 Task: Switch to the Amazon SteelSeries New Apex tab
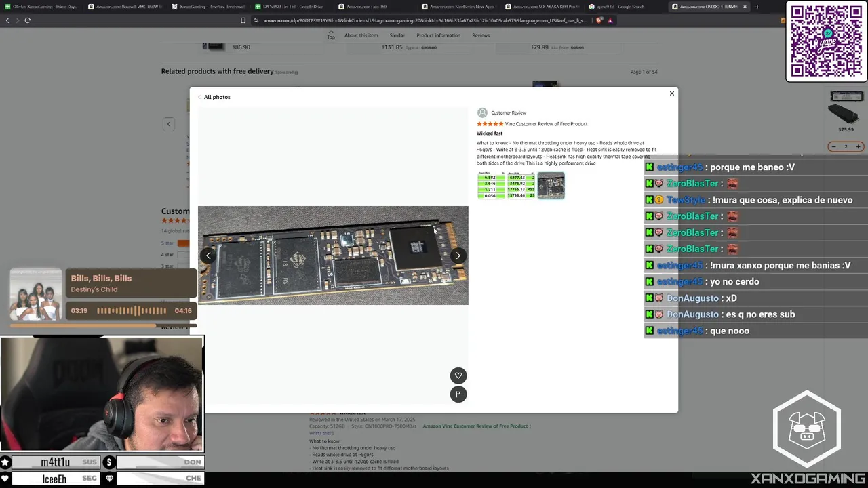(458, 7)
